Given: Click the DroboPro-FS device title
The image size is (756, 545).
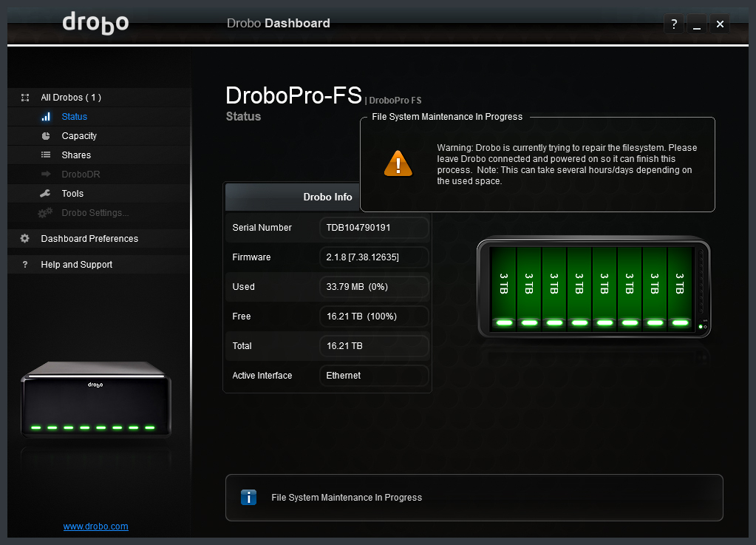Looking at the screenshot, I should point(293,95).
